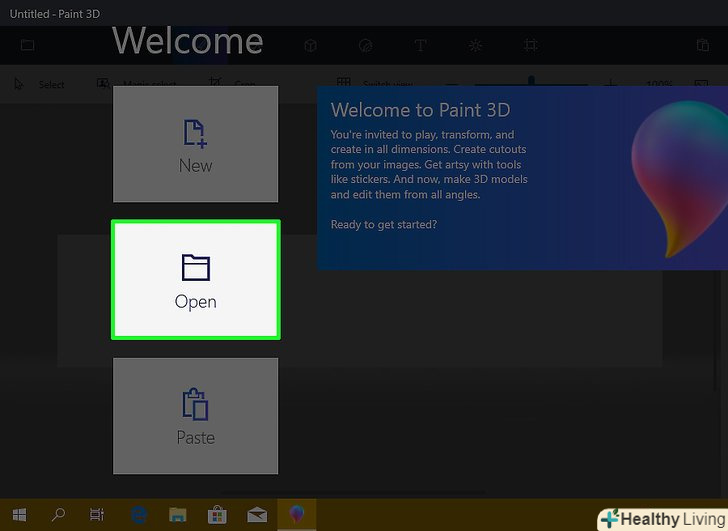Click the Magic select icon

(x=103, y=83)
